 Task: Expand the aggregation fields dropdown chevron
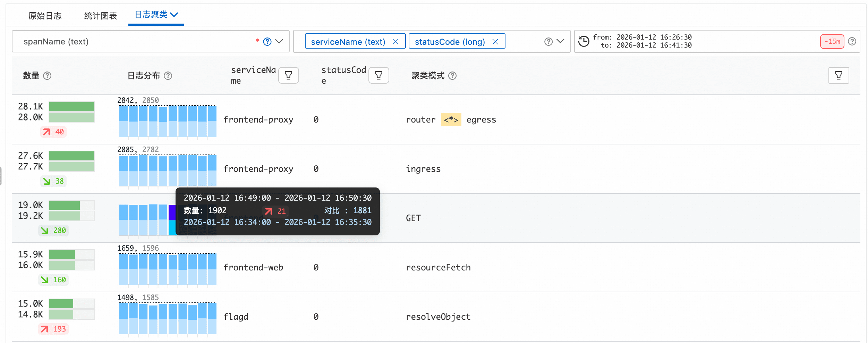point(560,41)
